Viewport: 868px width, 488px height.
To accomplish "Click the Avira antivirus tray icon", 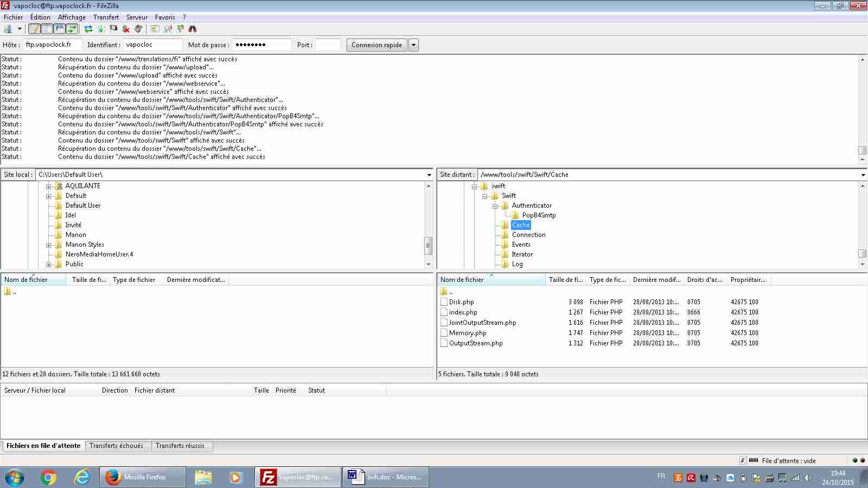I will coord(691,478).
